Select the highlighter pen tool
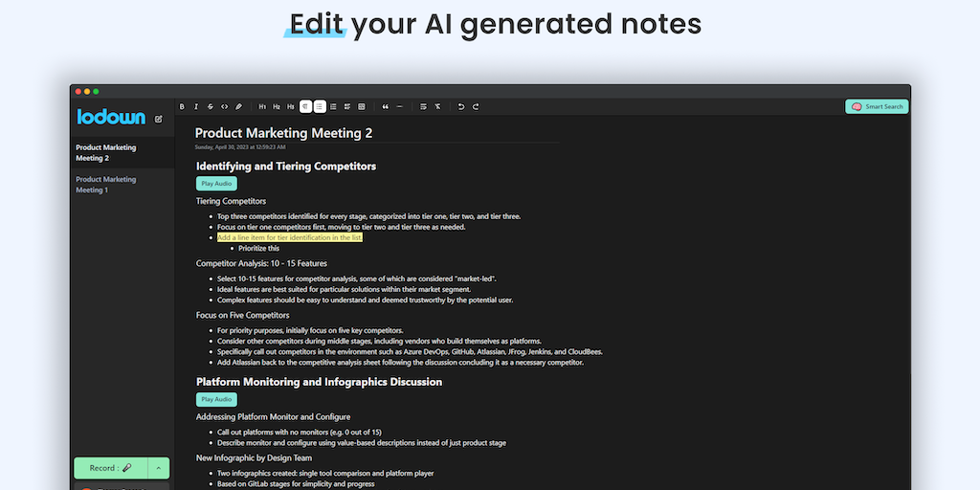The image size is (980, 490). [238, 107]
